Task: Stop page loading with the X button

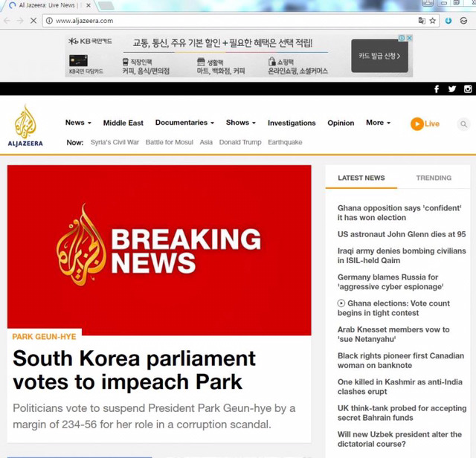Action: (33, 21)
